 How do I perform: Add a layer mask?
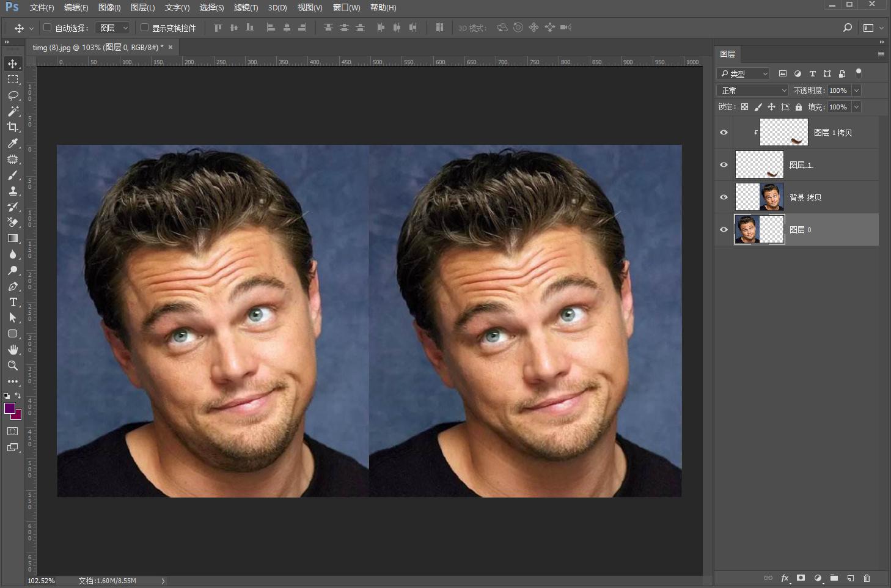[801, 578]
